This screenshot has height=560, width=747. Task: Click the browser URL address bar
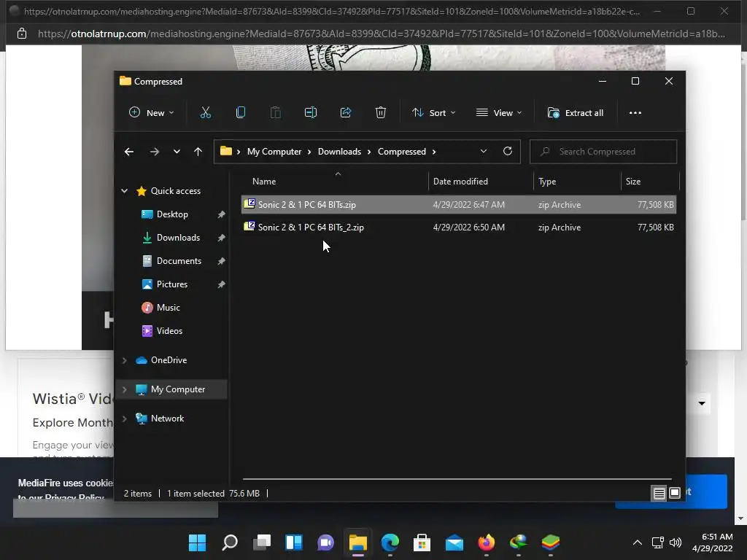coord(381,34)
